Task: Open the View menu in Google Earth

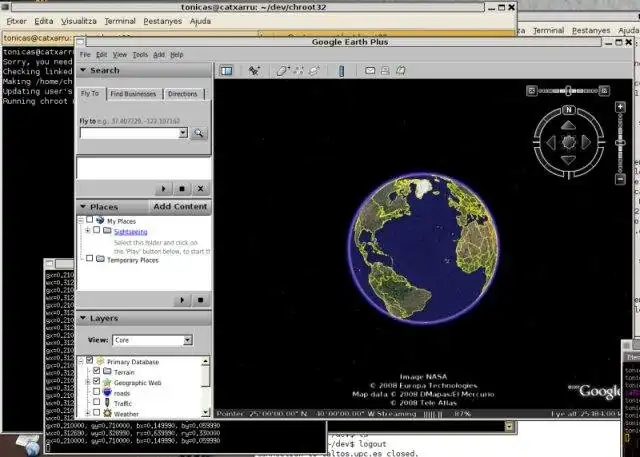Action: 120,55
